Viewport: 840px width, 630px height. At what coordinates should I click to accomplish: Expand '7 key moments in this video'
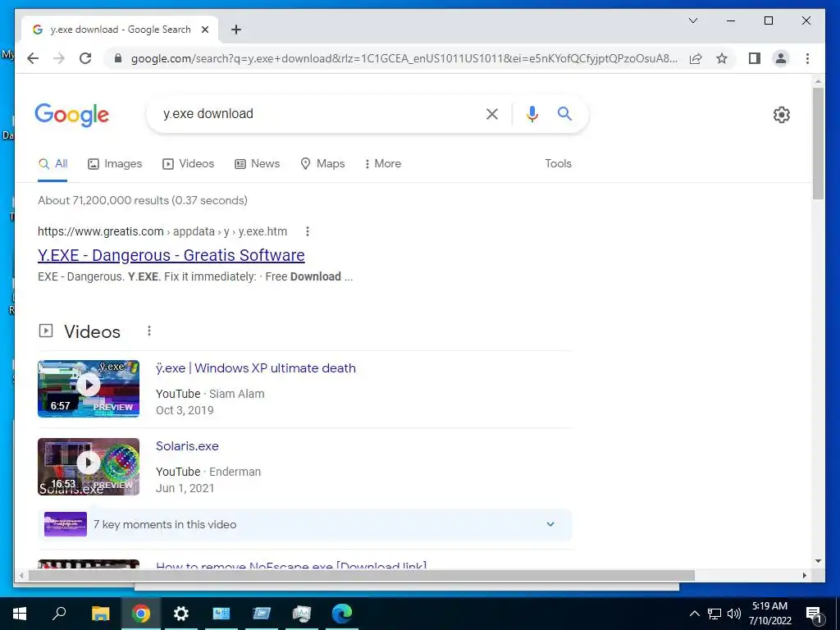click(x=305, y=524)
